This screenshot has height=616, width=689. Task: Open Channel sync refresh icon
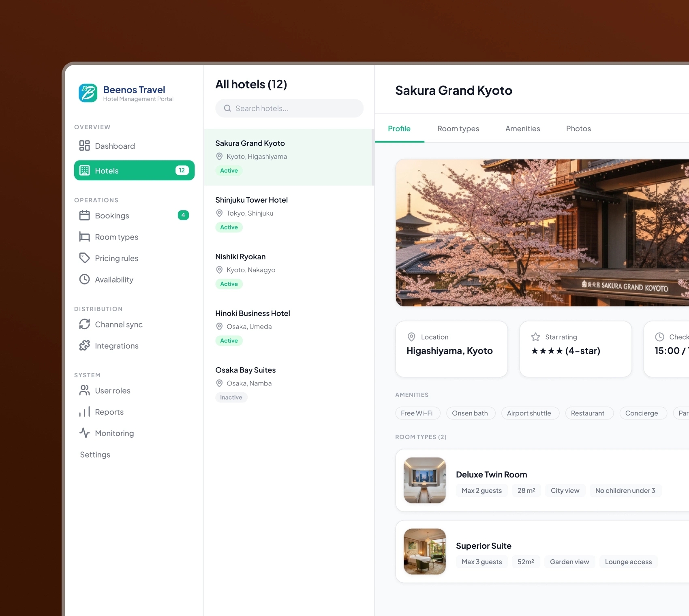click(x=84, y=324)
